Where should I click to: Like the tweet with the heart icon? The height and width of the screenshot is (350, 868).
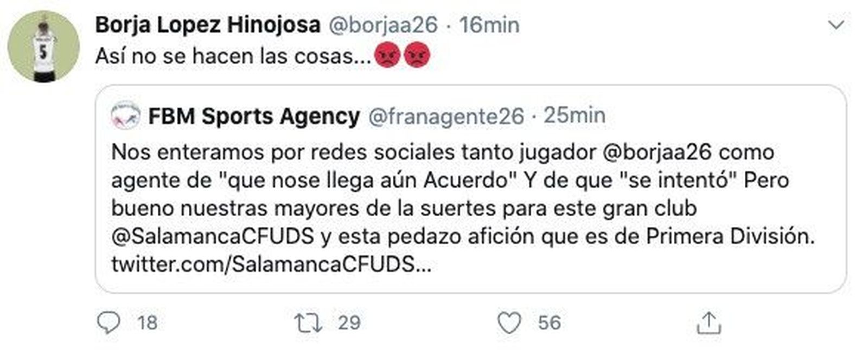point(509,323)
